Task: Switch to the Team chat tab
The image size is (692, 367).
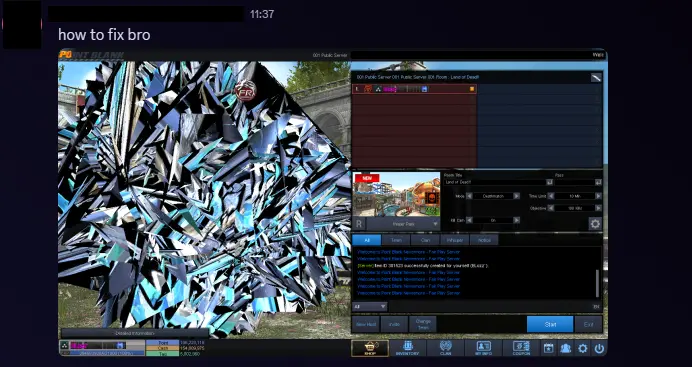Action: 396,240
